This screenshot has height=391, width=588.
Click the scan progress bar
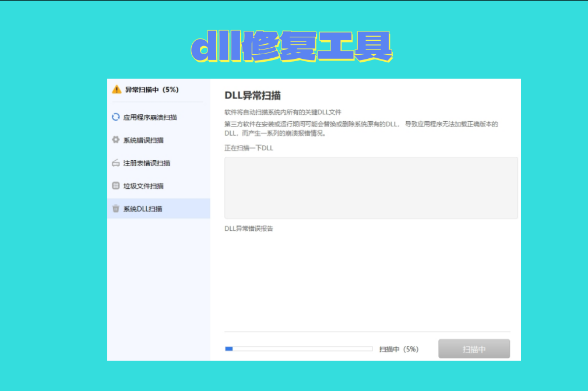(298, 348)
